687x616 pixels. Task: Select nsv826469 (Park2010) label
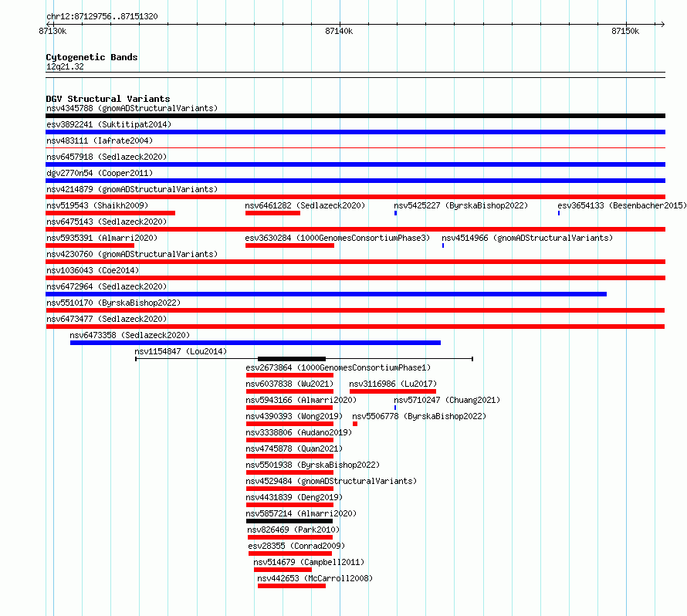coord(293,530)
